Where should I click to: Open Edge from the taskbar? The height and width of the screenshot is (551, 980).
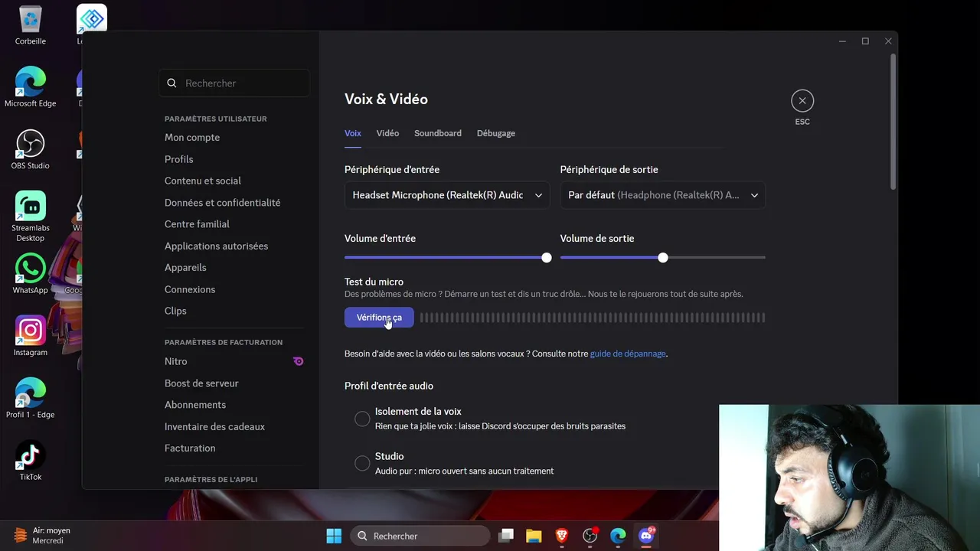tap(618, 536)
